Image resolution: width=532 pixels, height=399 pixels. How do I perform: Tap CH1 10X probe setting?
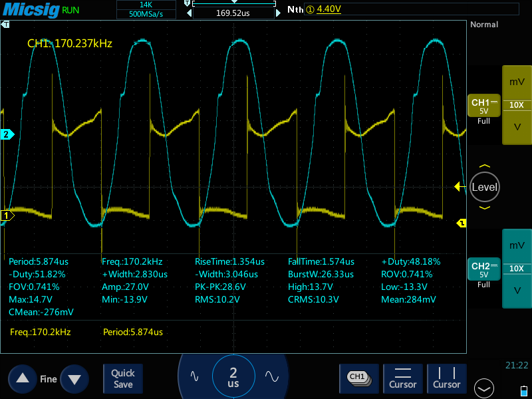point(517,105)
